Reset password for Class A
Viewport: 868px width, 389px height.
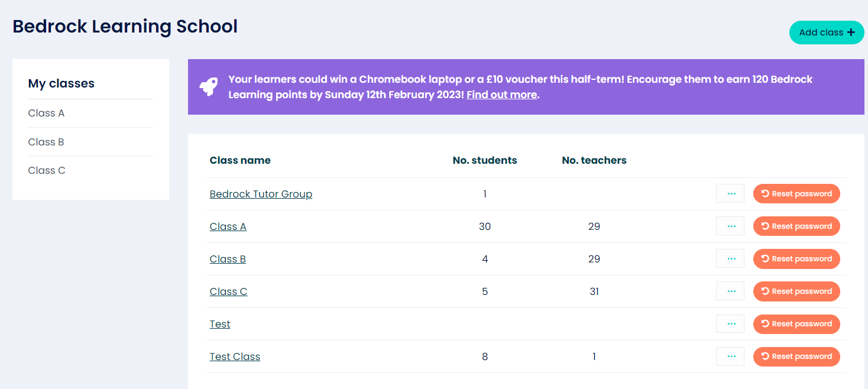tap(796, 226)
